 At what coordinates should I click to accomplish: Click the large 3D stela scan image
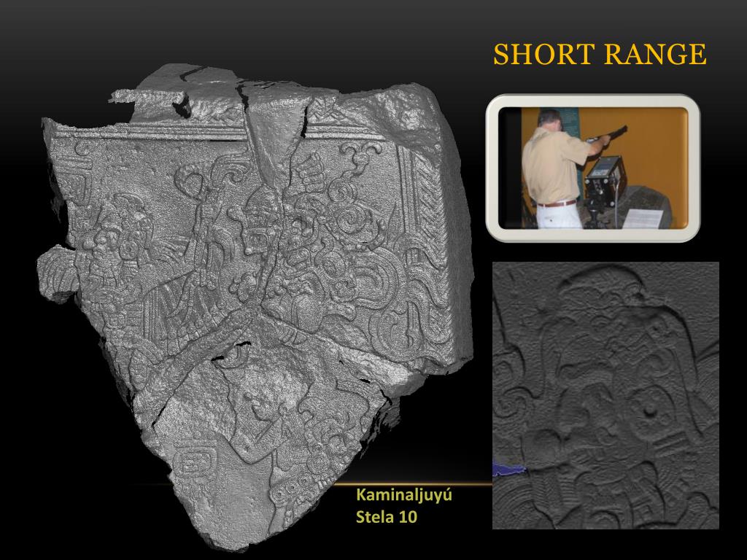click(255, 307)
